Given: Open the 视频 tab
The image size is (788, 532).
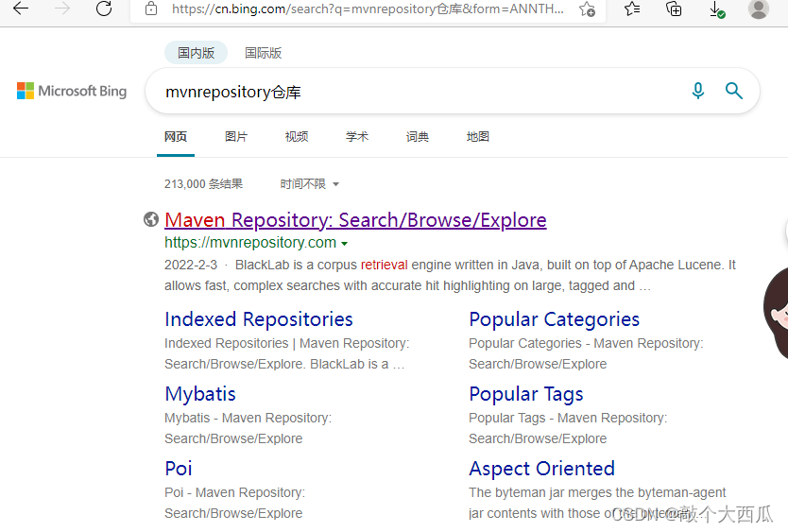Looking at the screenshot, I should [x=297, y=137].
